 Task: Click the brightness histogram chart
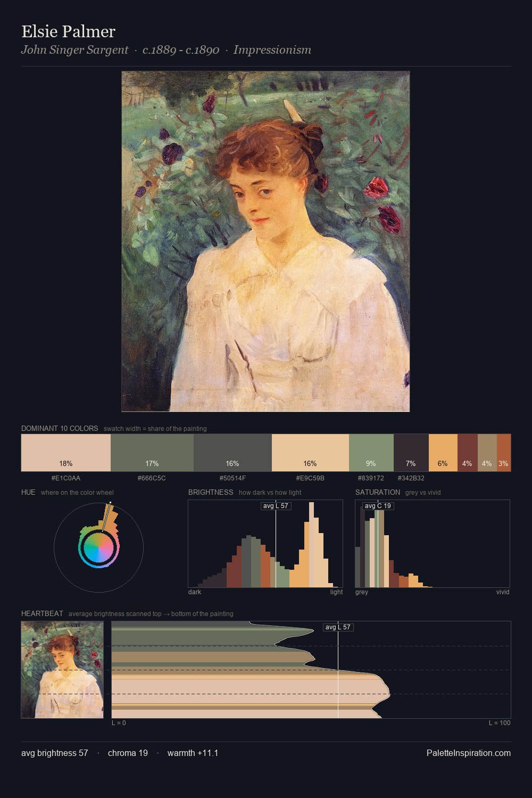pyautogui.click(x=265, y=544)
